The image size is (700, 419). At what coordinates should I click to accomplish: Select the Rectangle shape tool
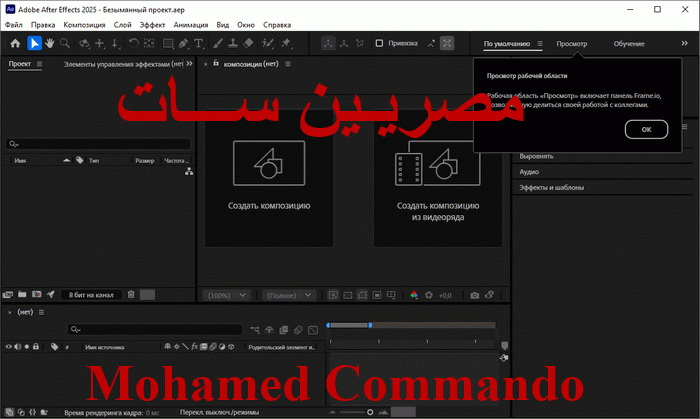click(168, 43)
